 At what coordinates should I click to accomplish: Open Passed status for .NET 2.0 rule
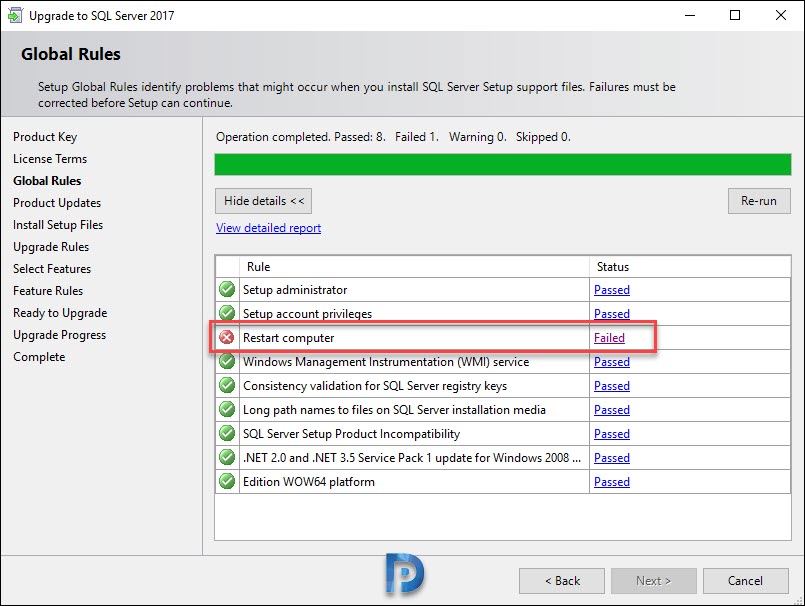pos(611,458)
